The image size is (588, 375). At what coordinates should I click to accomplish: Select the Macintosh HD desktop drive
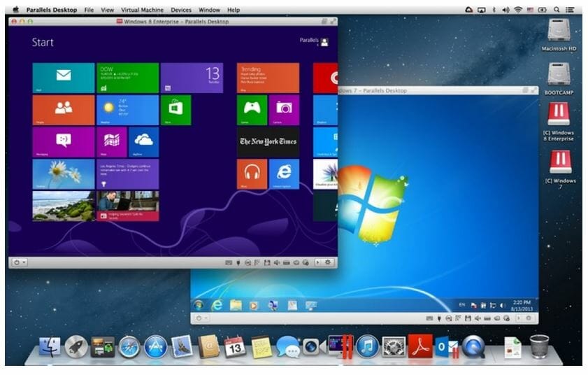pyautogui.click(x=559, y=34)
